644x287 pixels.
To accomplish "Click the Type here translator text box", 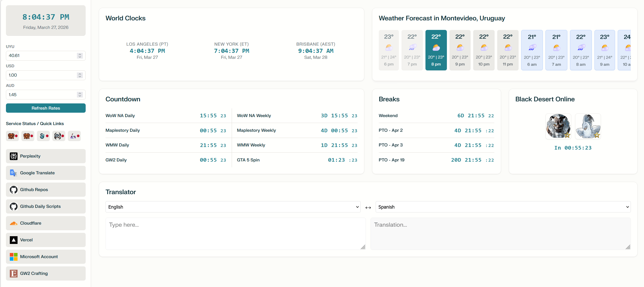I will coord(235,234).
